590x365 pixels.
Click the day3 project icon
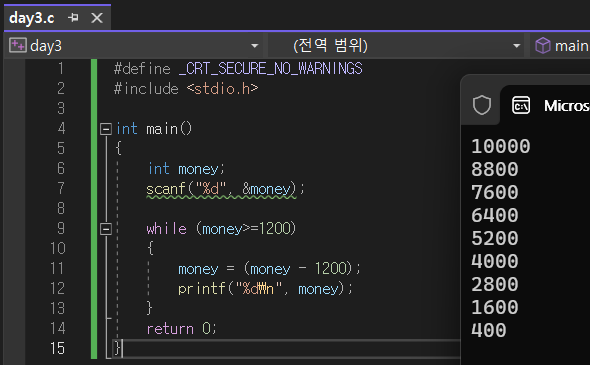coord(17,46)
